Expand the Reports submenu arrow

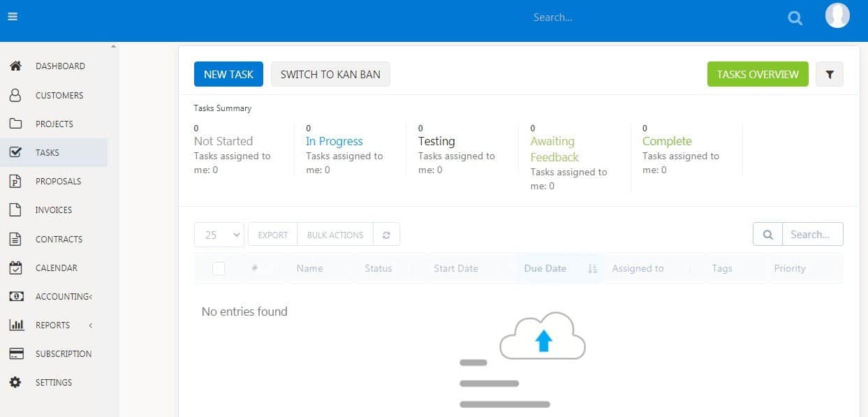click(x=91, y=325)
